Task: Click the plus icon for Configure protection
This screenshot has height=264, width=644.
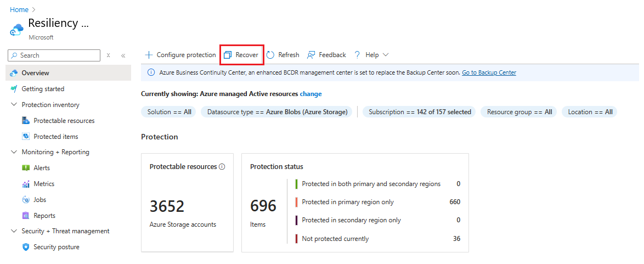Action: 149,55
